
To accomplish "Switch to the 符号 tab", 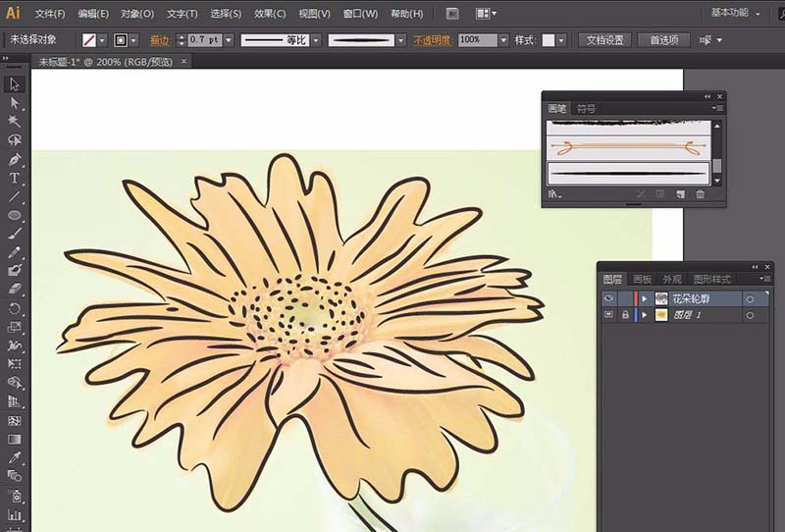I will 587,108.
